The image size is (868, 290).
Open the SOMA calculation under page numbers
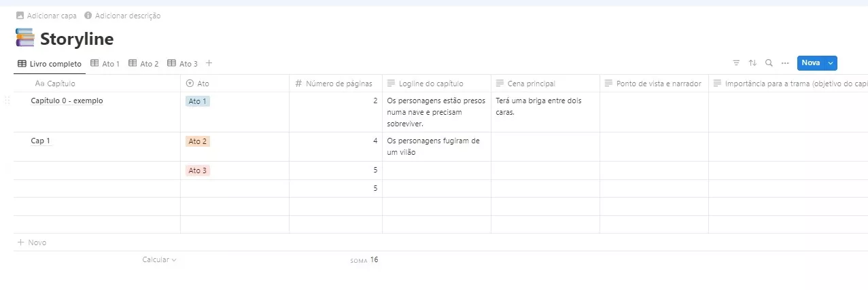[x=364, y=259]
